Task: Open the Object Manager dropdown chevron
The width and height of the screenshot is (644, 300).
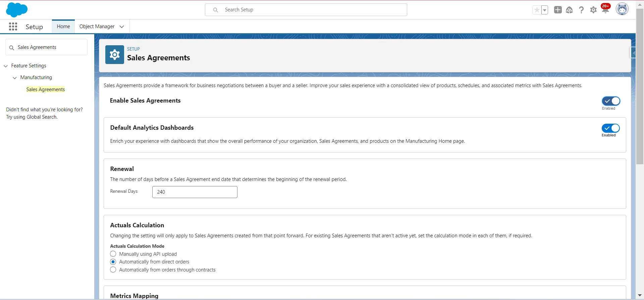Action: pyautogui.click(x=122, y=27)
